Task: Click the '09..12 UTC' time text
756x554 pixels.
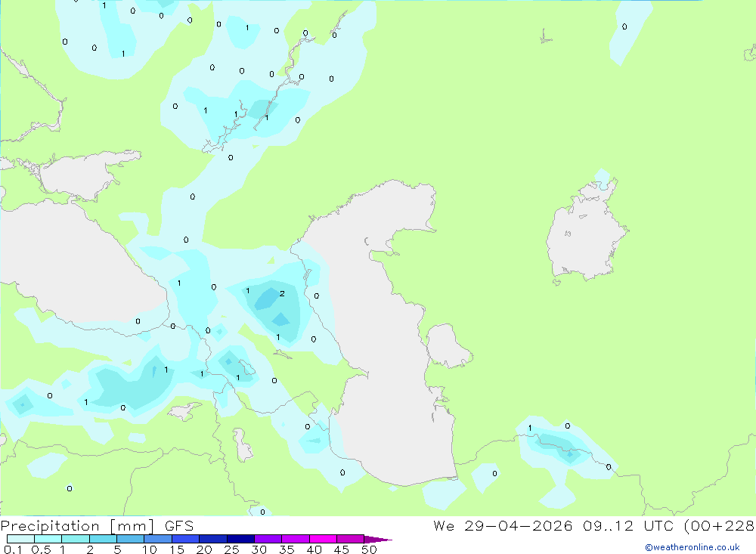Action: (629, 525)
